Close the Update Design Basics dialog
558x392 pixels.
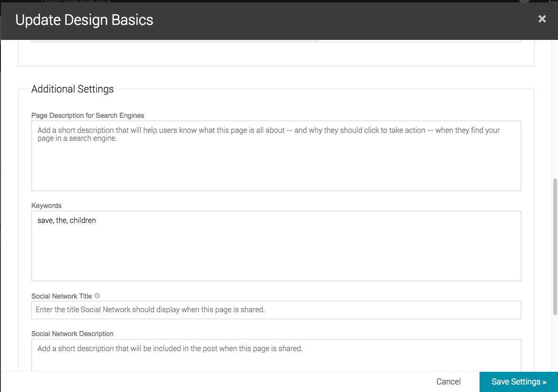click(x=542, y=19)
